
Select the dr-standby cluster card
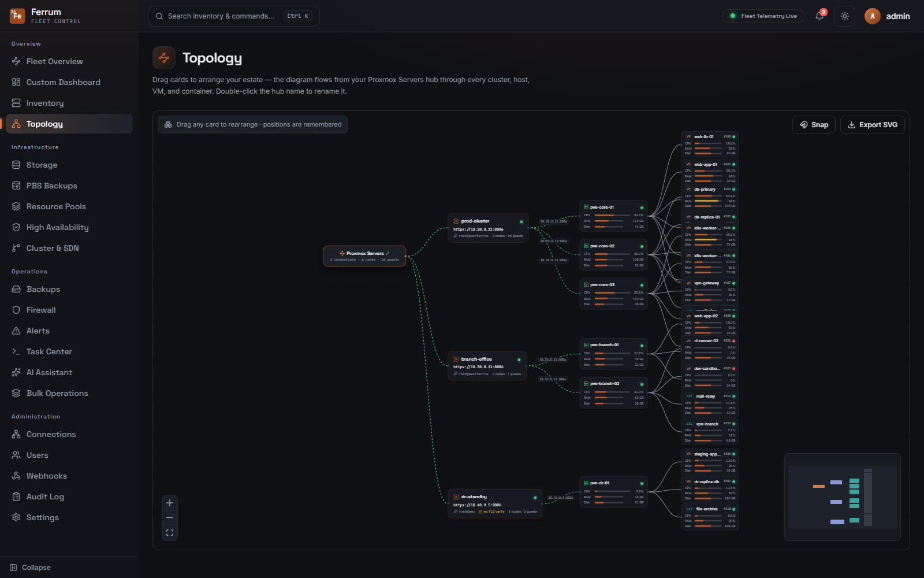tap(495, 503)
